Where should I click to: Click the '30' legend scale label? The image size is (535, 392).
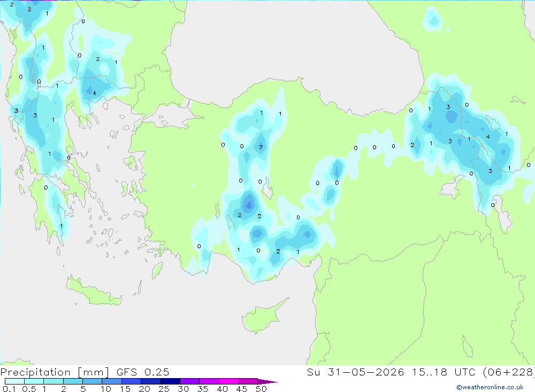point(184,389)
